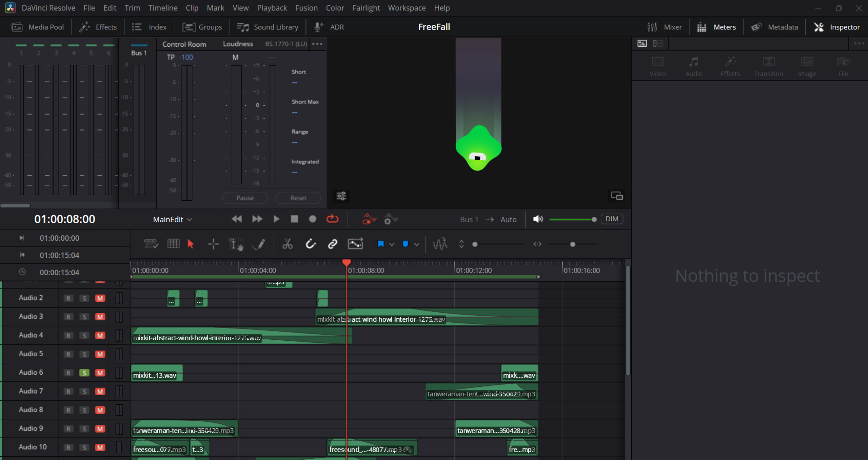
Task: Click the speaker mute icon
Action: click(538, 219)
